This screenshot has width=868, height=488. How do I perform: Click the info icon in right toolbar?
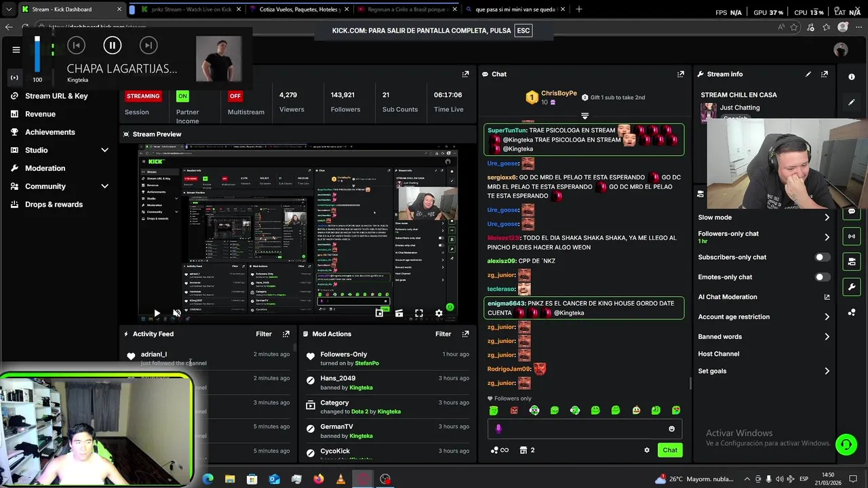852,77
